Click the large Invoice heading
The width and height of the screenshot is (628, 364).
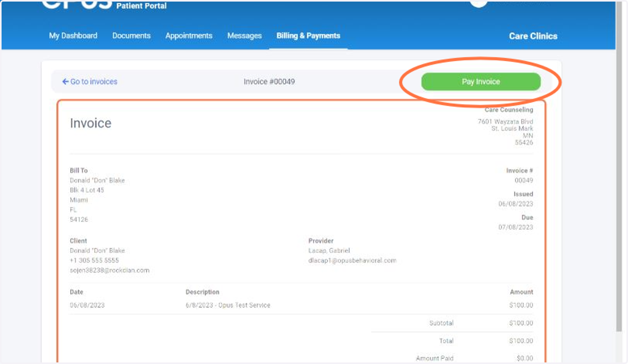pos(91,123)
